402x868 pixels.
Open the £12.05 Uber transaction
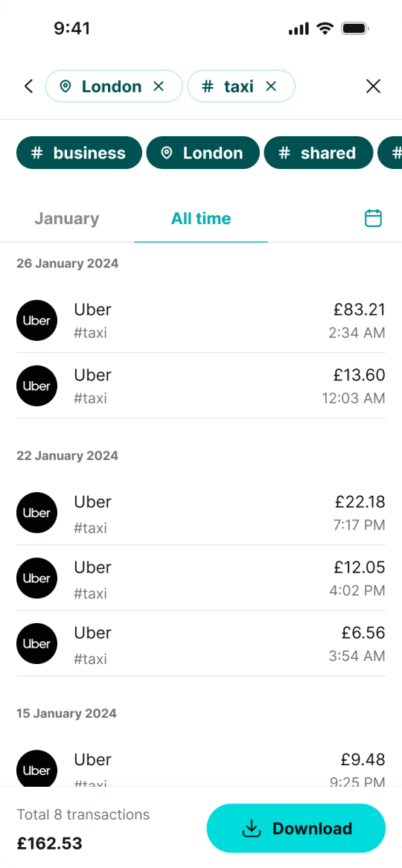[x=201, y=578]
